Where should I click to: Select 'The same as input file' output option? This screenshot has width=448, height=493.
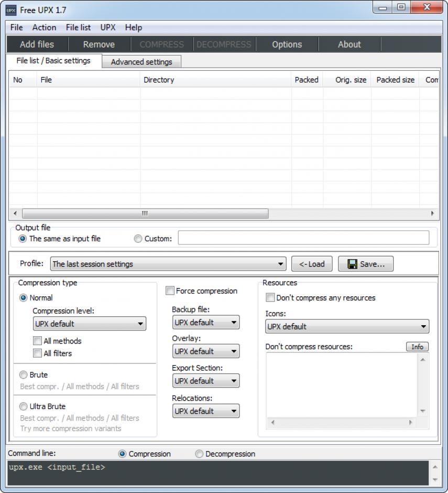(x=60, y=239)
